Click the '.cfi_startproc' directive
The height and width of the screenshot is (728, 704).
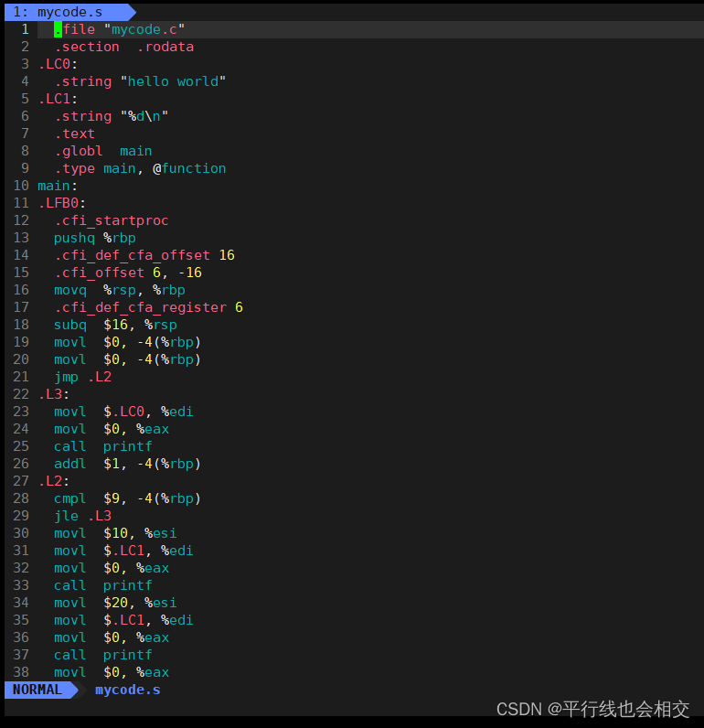coord(112,220)
